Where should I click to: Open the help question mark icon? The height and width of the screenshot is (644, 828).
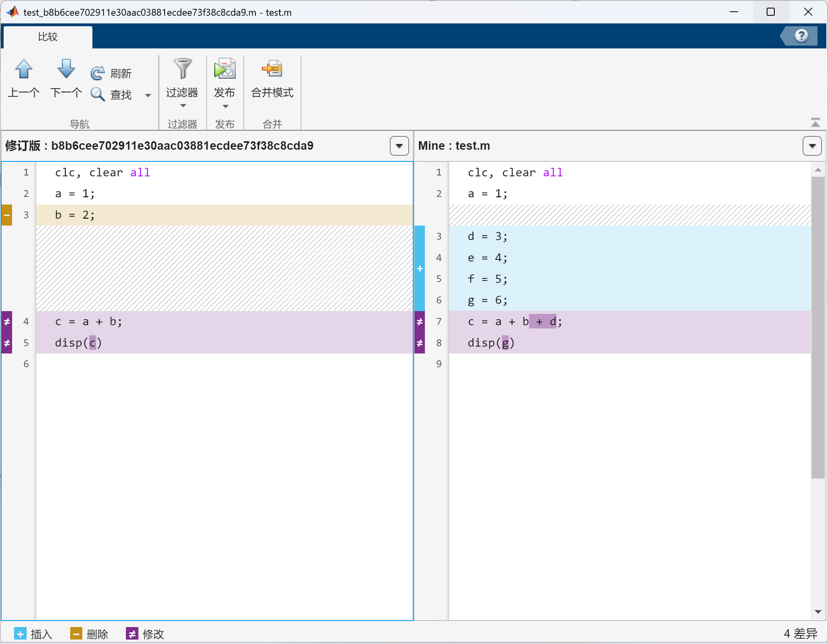click(x=801, y=36)
